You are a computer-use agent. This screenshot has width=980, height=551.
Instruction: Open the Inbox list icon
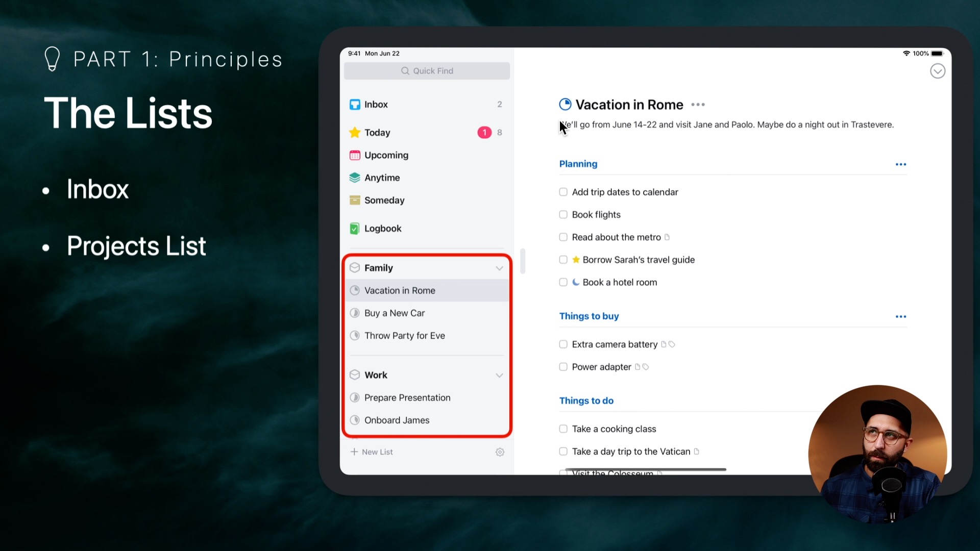(x=355, y=105)
